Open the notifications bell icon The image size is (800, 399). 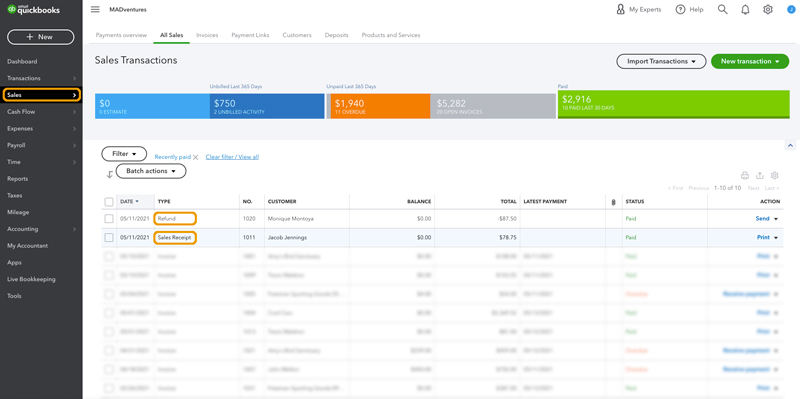coord(745,10)
